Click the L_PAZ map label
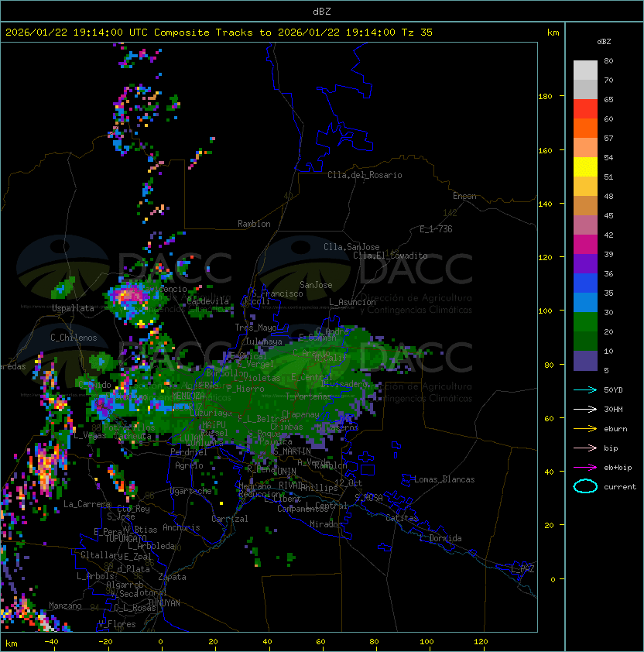This screenshot has width=644, height=652. coord(522,569)
